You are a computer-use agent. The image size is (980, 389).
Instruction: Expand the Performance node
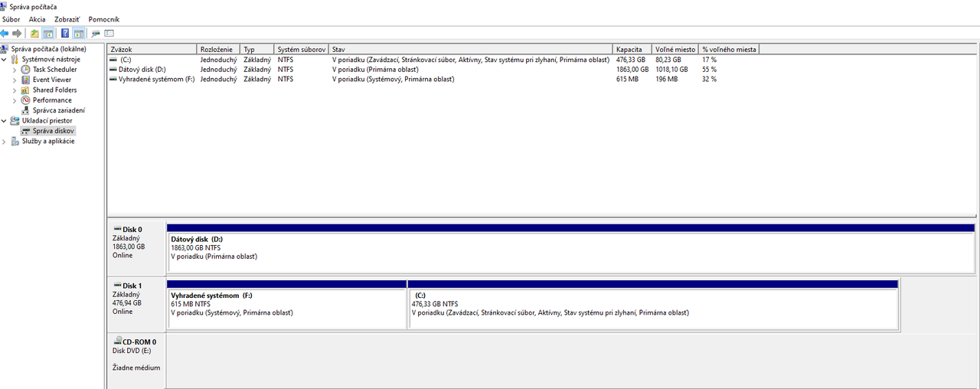tap(15, 100)
